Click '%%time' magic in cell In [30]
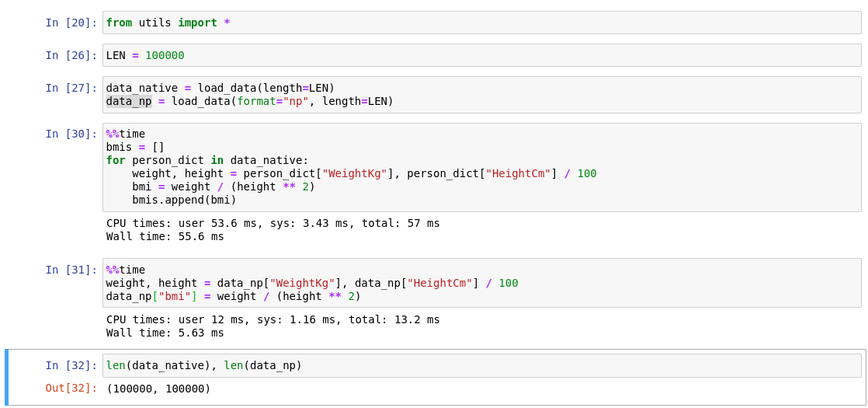This screenshot has width=868, height=408. click(x=126, y=134)
